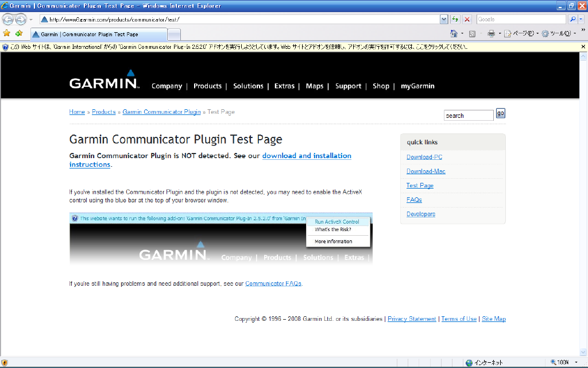Open the Terms of Use footer link
The width and height of the screenshot is (588, 368).
point(459,319)
